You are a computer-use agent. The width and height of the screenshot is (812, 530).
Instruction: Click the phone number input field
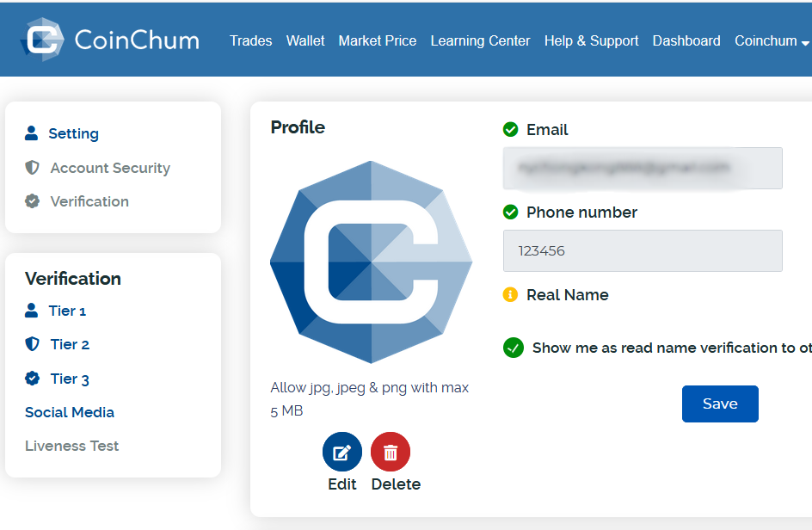click(643, 250)
